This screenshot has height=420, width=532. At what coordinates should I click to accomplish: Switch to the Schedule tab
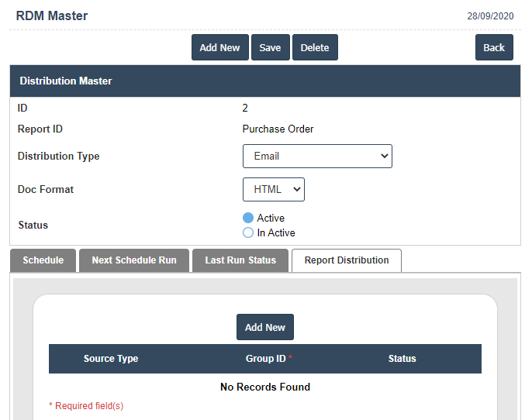(43, 260)
